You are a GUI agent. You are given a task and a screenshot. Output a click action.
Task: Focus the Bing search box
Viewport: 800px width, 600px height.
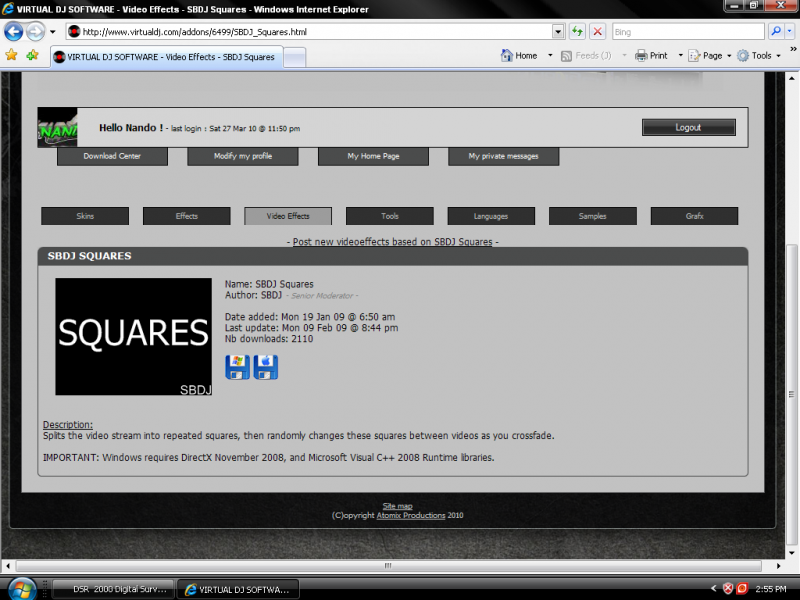pyautogui.click(x=688, y=32)
